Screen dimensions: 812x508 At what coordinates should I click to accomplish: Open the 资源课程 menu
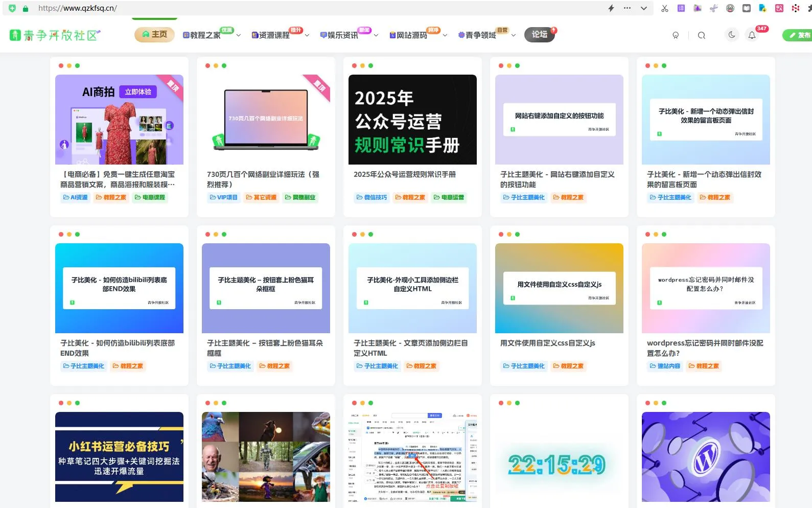[271, 35]
